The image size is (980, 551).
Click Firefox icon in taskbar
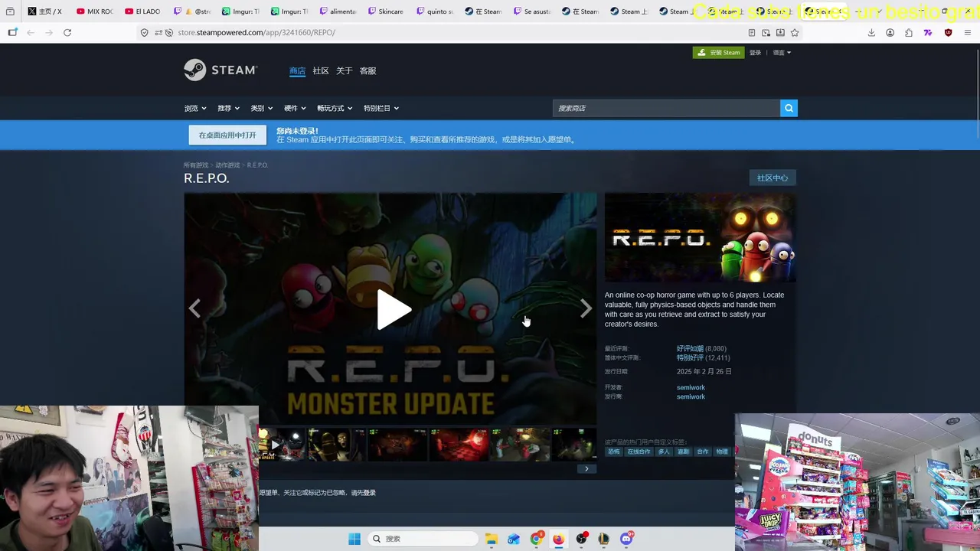point(559,539)
